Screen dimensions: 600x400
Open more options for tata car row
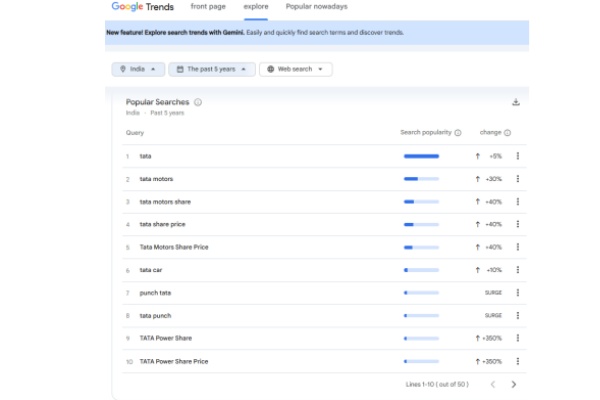(518, 270)
